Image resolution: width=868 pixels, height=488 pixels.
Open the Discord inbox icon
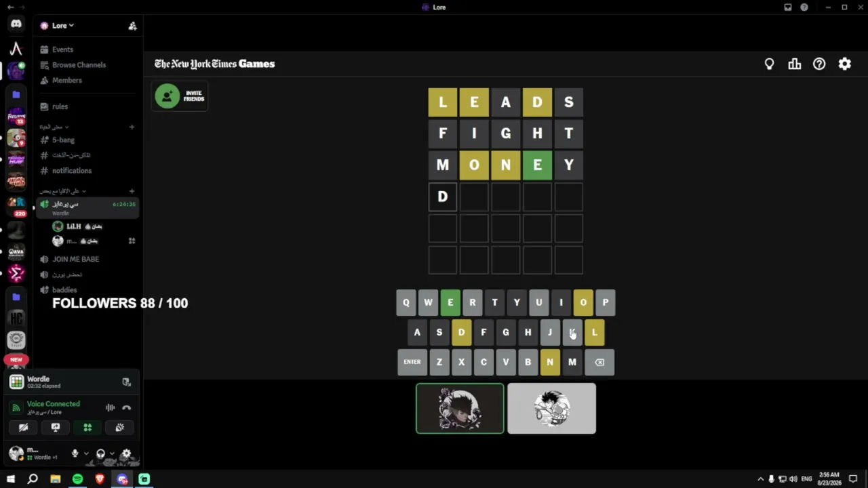[788, 7]
